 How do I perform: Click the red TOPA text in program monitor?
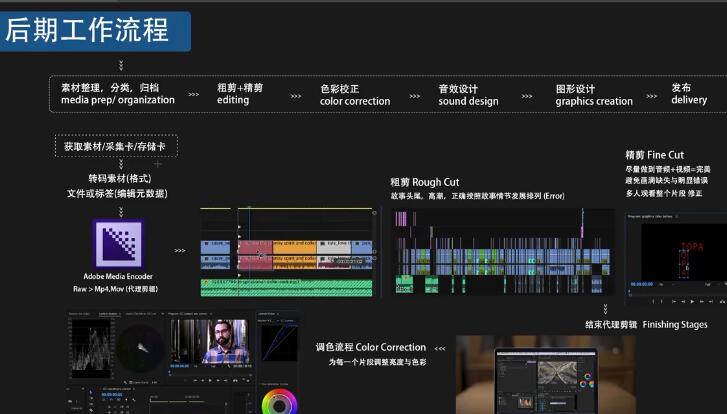coord(691,245)
